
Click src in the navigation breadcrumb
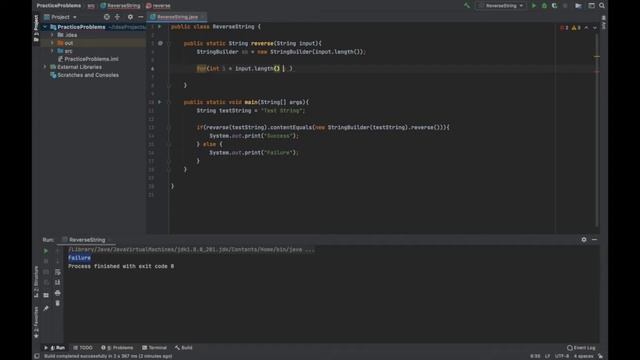point(91,6)
